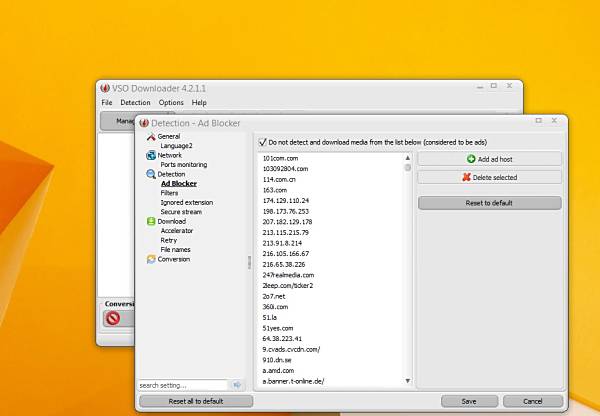Image resolution: width=600 pixels, height=416 pixels.
Task: Select 163.com in host list
Action: tap(274, 190)
